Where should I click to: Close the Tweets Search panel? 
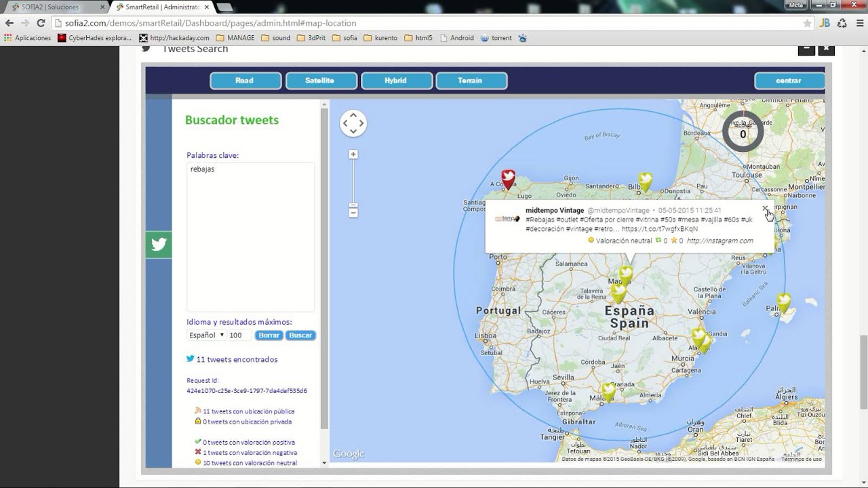click(825, 49)
